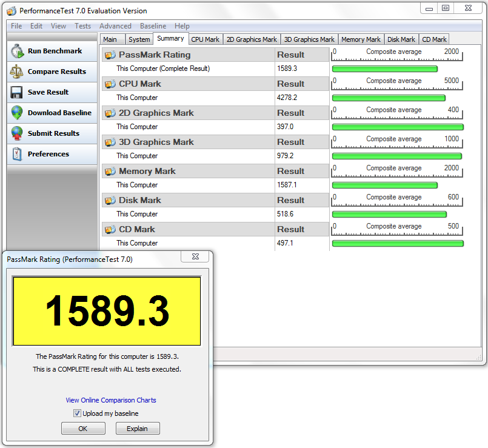
Task: Click the 3D Graphics result value 979.2
Action: point(285,156)
